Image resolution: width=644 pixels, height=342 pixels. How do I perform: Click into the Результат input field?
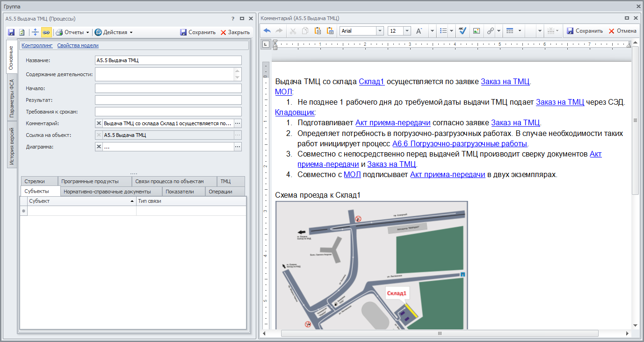168,100
